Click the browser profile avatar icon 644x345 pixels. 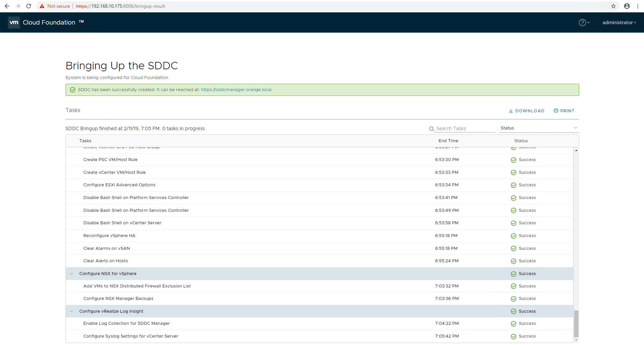[627, 6]
